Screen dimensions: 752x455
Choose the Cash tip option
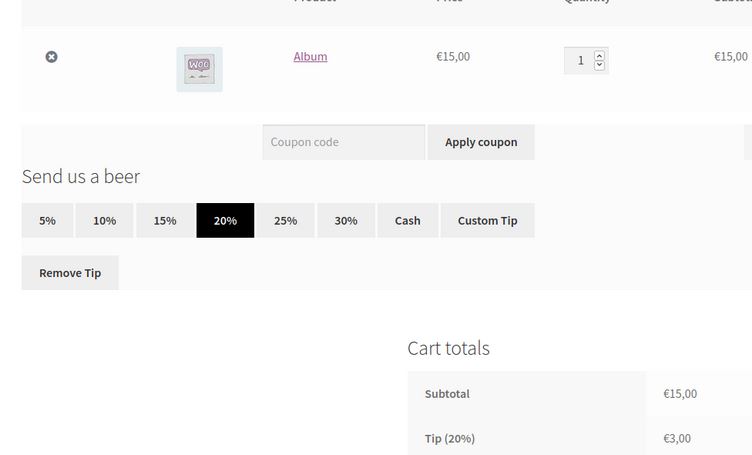tap(408, 221)
